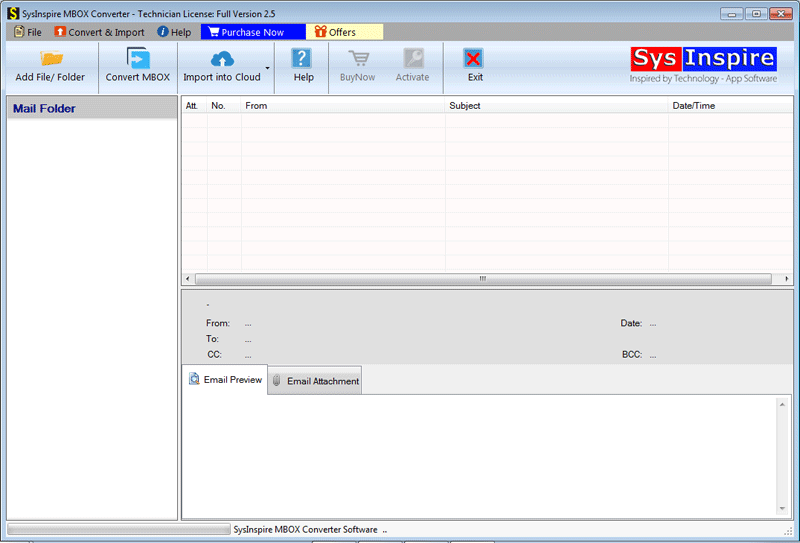Open the Convert & Import menu
This screenshot has height=543, width=800.
click(x=99, y=32)
